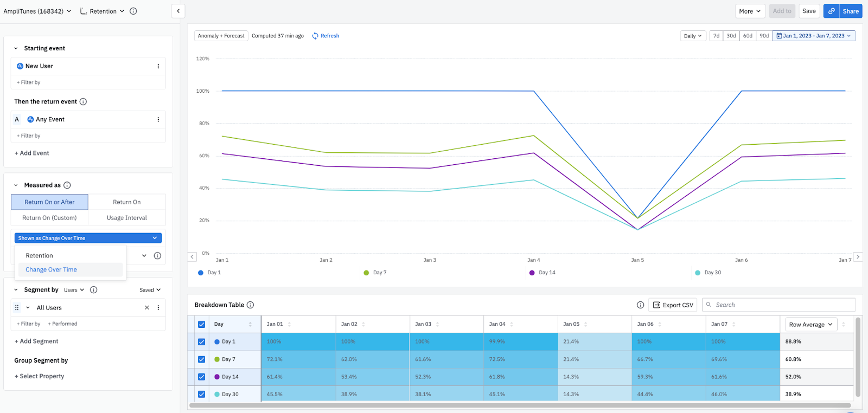Viewport: 868px width, 413px height.
Task: Uncheck the Day 14 row checkbox
Action: pyautogui.click(x=201, y=377)
